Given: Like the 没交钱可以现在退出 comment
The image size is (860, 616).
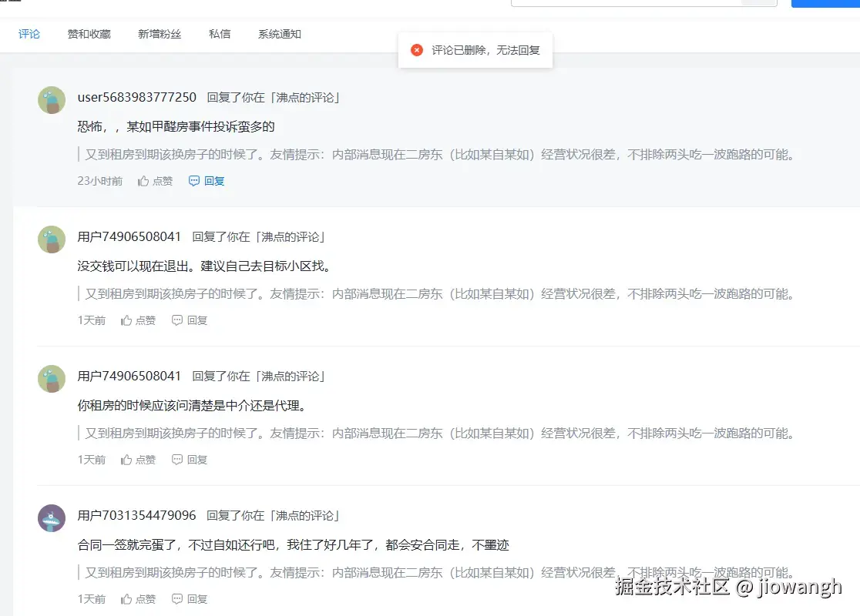Looking at the screenshot, I should tap(138, 320).
